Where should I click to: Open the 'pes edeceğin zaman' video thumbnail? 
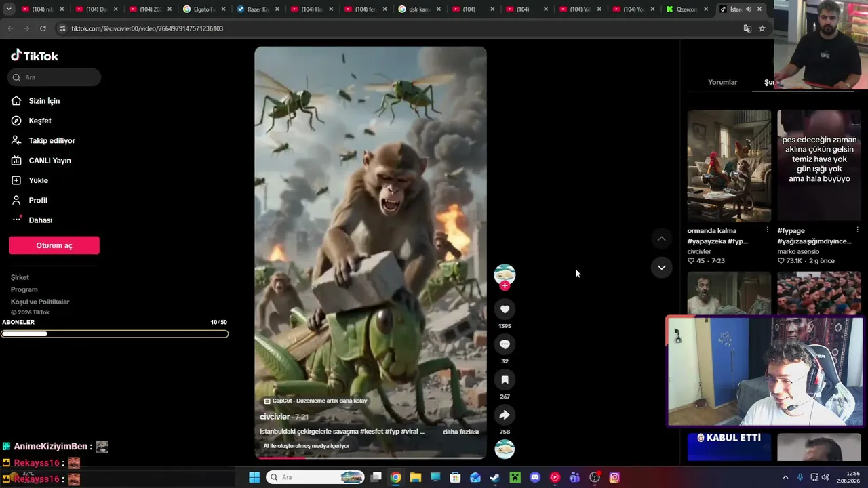click(819, 166)
